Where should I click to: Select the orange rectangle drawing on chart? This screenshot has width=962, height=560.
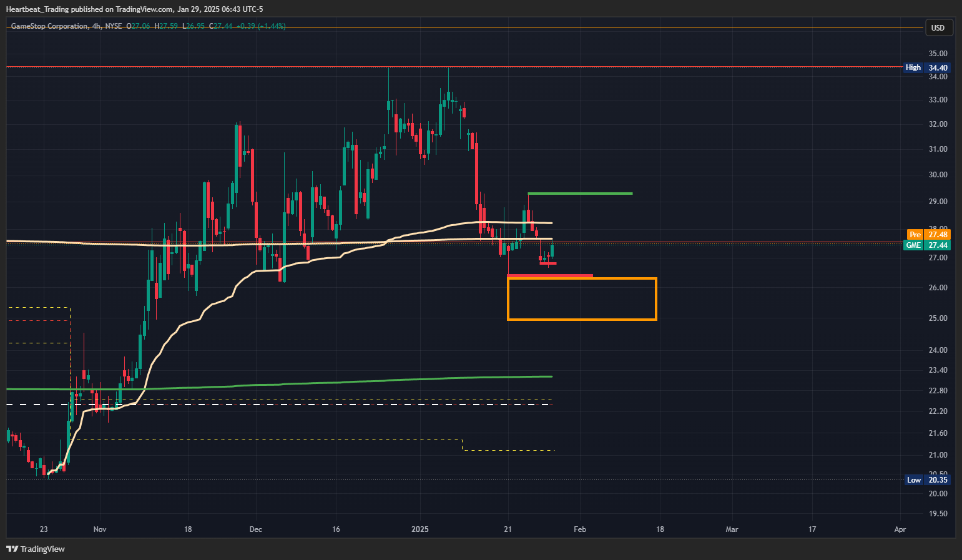click(582, 299)
